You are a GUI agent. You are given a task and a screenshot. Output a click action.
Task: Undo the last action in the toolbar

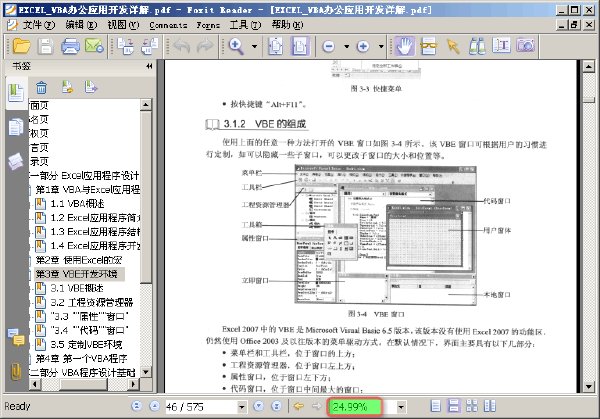(x=182, y=46)
